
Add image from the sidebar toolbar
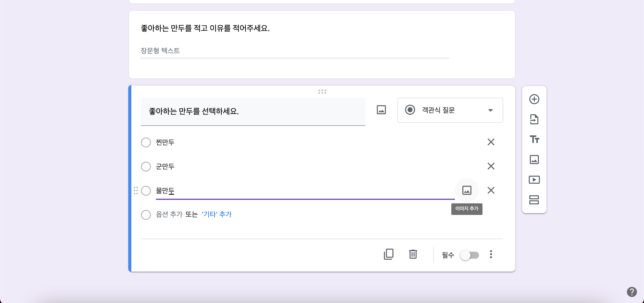click(x=534, y=160)
